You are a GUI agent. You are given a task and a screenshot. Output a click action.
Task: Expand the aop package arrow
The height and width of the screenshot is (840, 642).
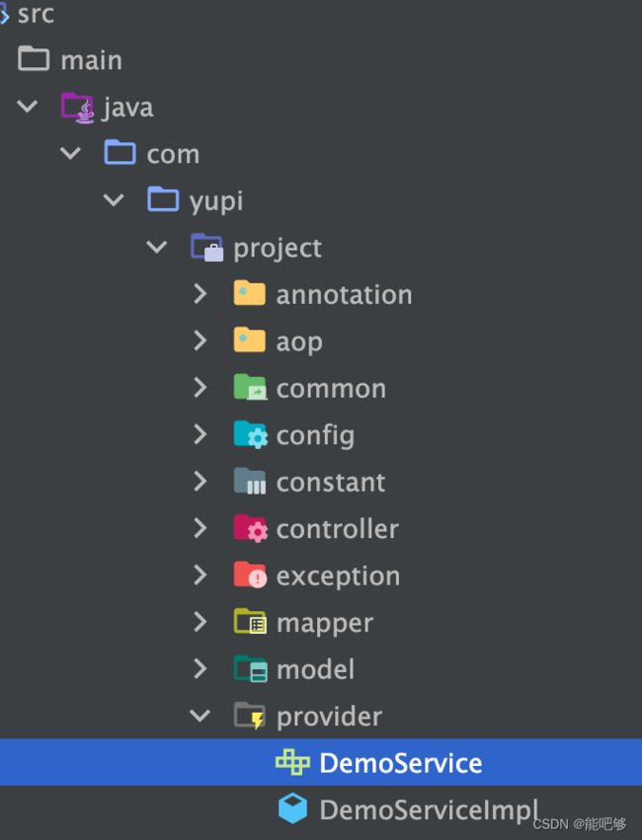[200, 341]
